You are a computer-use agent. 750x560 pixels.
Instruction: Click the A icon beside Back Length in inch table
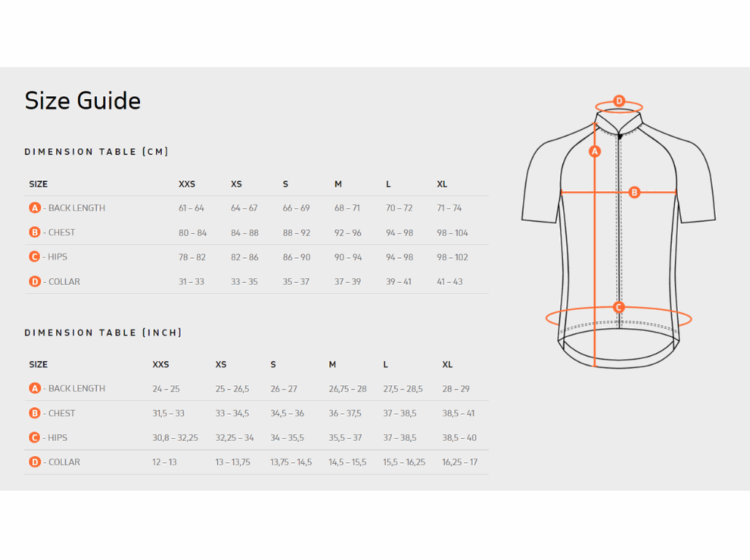[x=34, y=389]
